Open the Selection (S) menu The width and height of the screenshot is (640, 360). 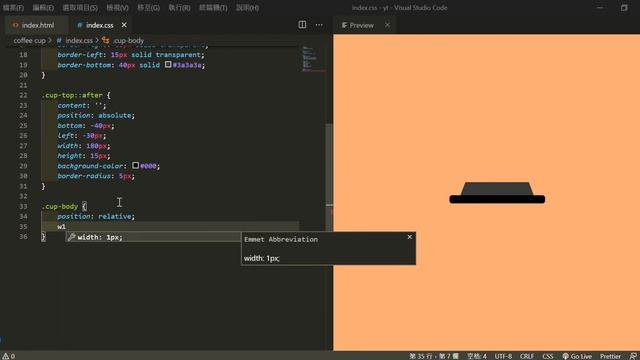pyautogui.click(x=80, y=8)
